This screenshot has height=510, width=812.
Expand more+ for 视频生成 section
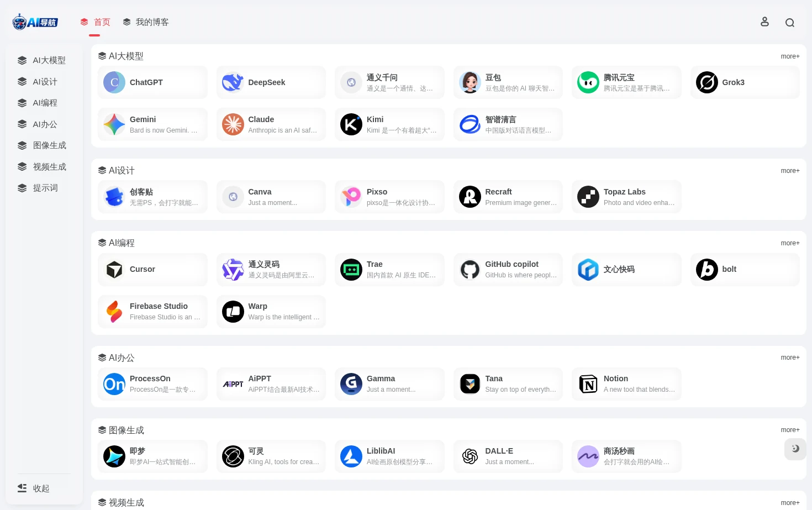[x=790, y=503]
